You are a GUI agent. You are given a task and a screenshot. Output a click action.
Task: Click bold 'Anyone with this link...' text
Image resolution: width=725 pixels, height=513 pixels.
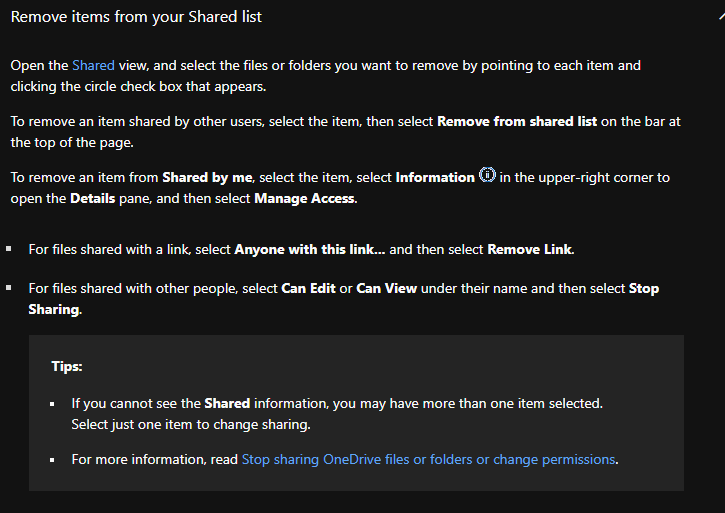(x=310, y=249)
